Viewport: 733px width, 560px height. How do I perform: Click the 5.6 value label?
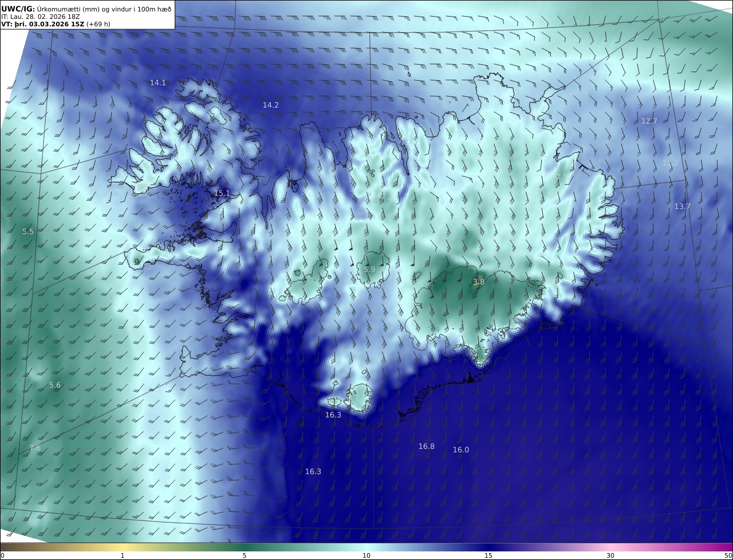click(55, 386)
